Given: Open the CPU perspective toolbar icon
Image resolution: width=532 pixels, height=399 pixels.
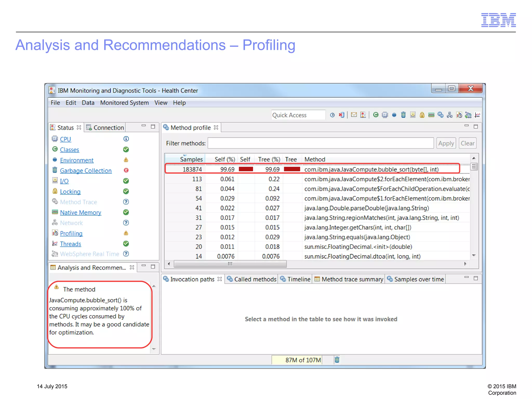Looking at the screenshot, I should click(385, 115).
